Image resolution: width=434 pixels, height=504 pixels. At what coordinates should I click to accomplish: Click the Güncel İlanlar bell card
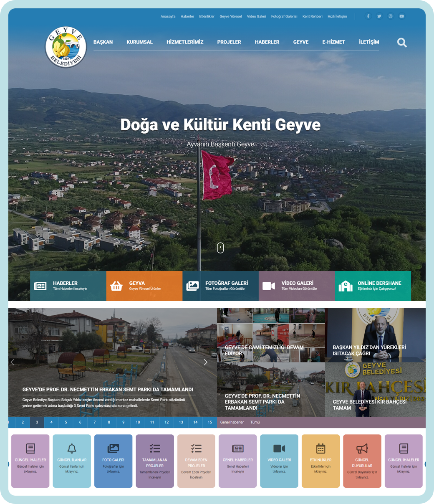pos(72,461)
